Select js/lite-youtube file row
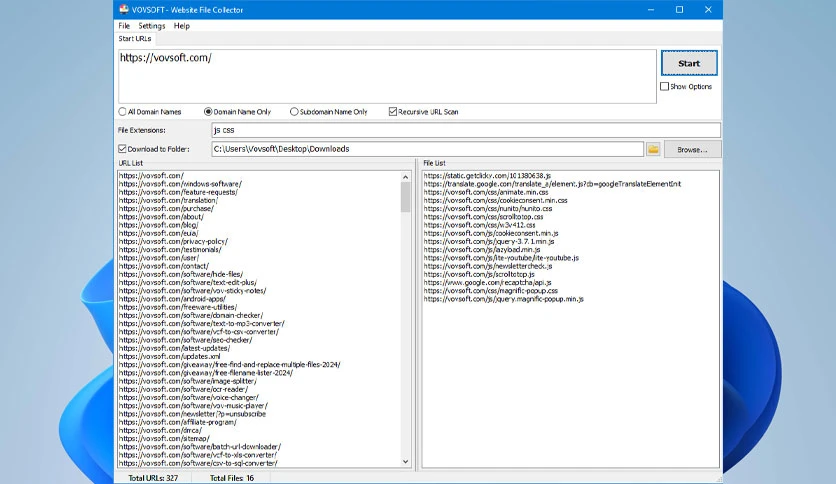 (x=501, y=258)
